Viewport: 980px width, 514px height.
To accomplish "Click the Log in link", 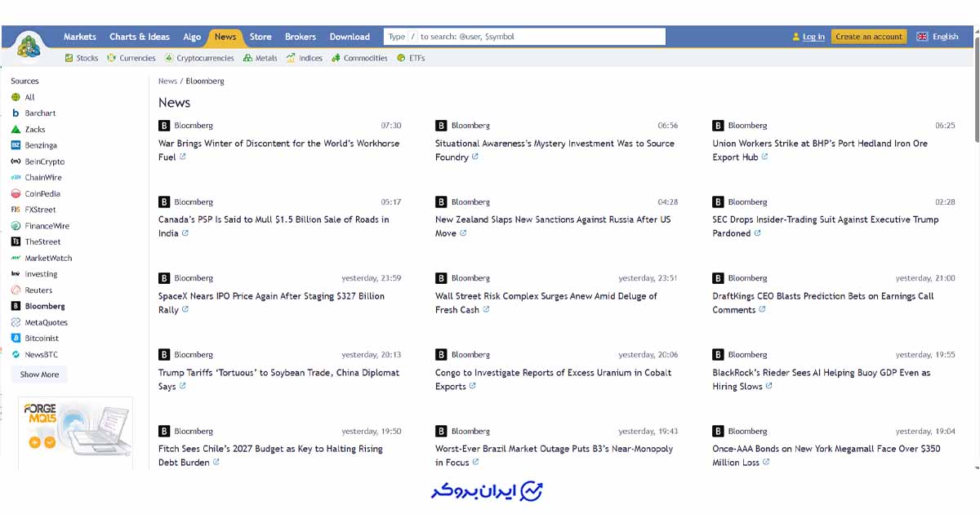I will pyautogui.click(x=813, y=37).
